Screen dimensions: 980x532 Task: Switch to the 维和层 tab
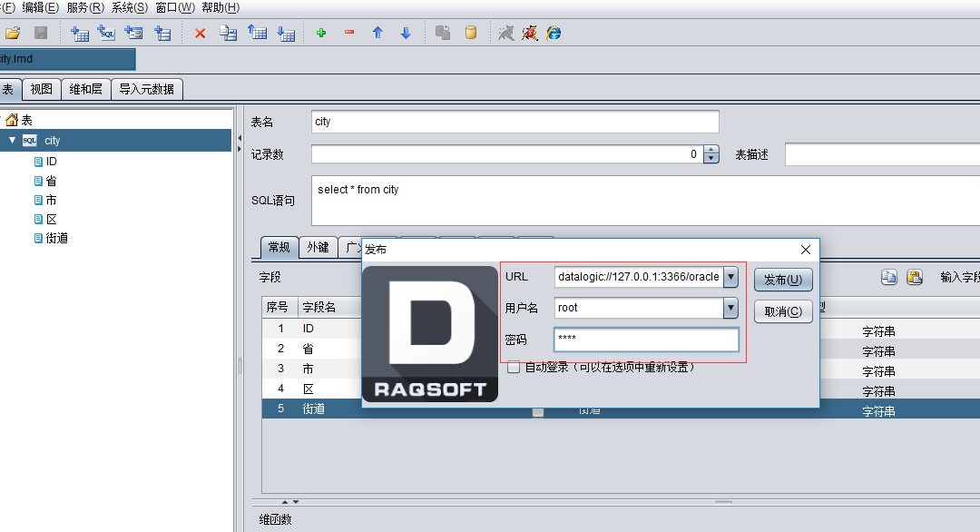pyautogui.click(x=86, y=89)
